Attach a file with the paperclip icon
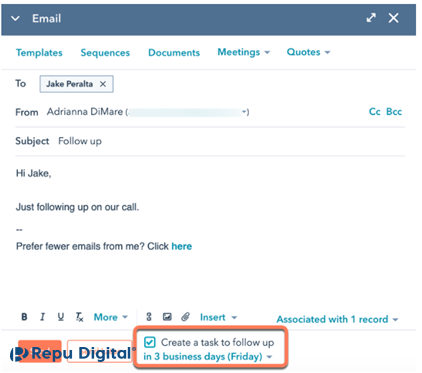422x373 pixels. tap(185, 317)
